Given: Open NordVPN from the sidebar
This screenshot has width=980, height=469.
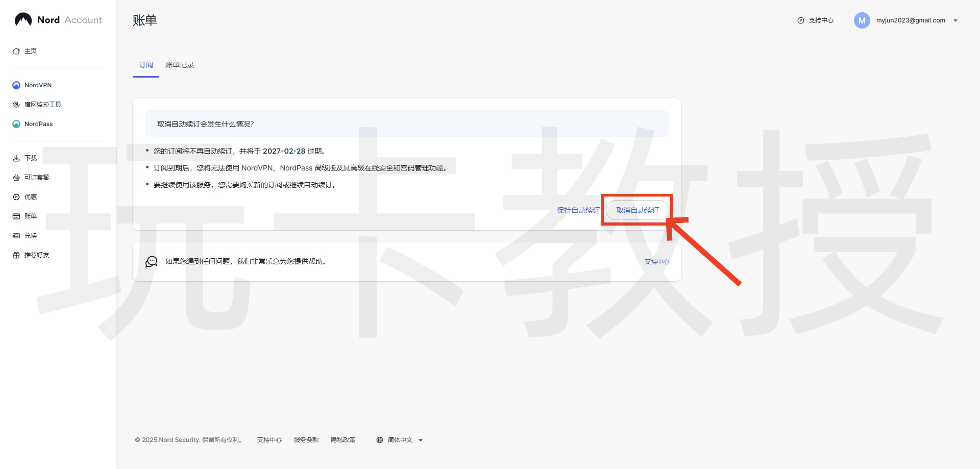Looking at the screenshot, I should pyautogui.click(x=38, y=85).
